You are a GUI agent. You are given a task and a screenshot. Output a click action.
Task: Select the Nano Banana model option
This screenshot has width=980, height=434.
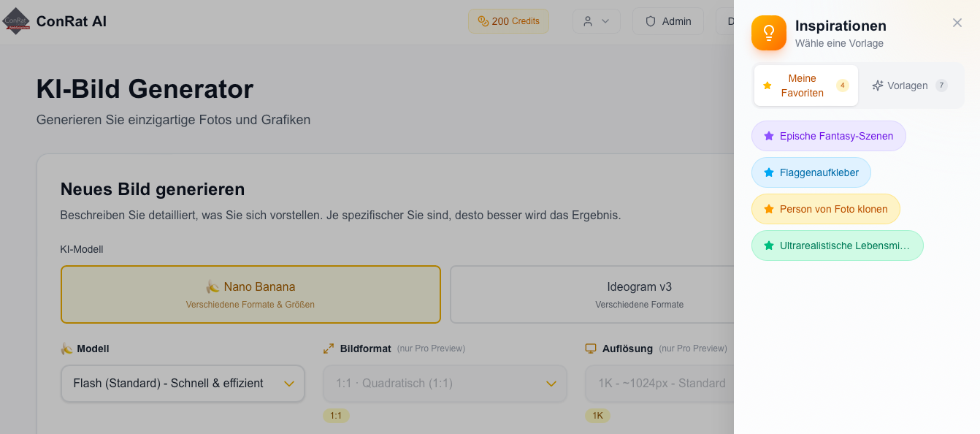[x=250, y=294]
